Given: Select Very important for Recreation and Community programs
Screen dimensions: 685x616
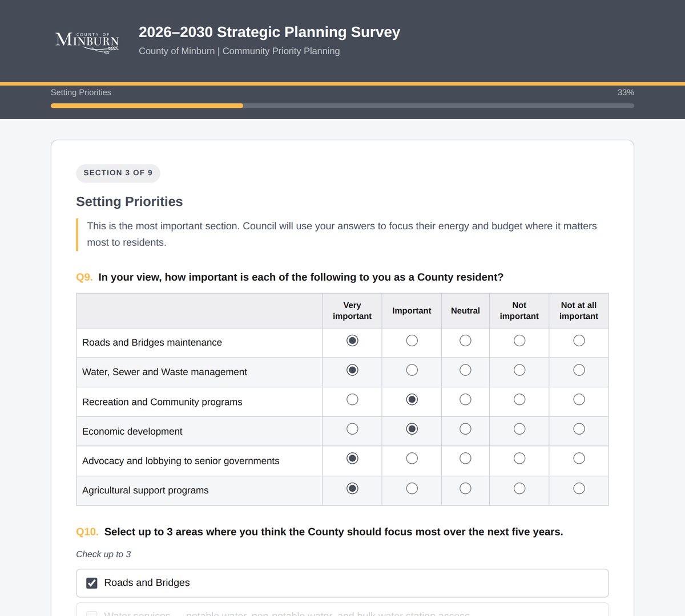Looking at the screenshot, I should point(352,399).
